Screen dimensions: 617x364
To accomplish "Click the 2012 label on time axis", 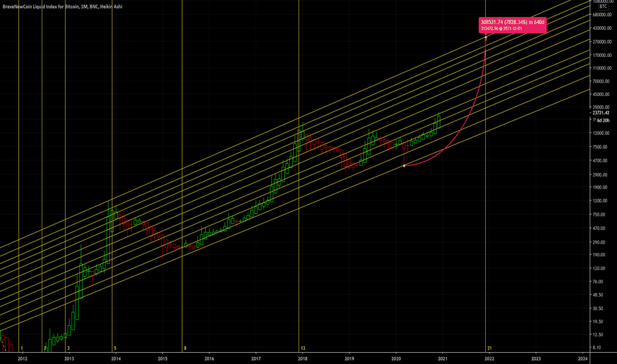I will pos(23,359).
